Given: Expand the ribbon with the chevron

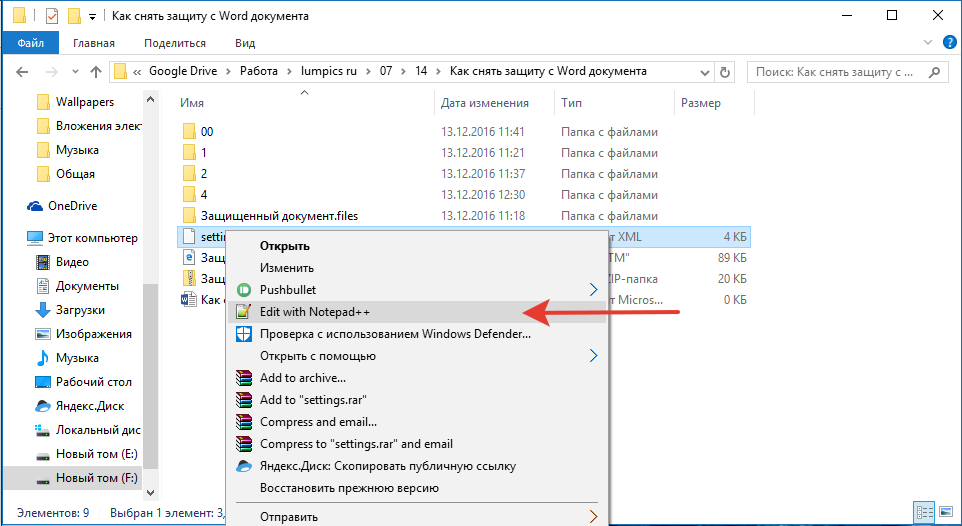Looking at the screenshot, I should (x=926, y=43).
